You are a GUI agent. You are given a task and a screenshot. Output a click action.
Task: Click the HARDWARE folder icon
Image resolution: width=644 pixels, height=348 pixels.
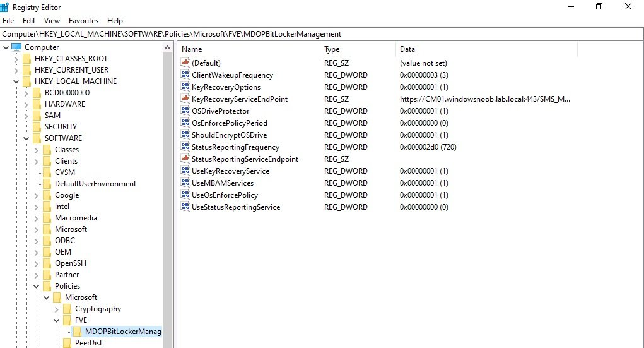coord(37,104)
